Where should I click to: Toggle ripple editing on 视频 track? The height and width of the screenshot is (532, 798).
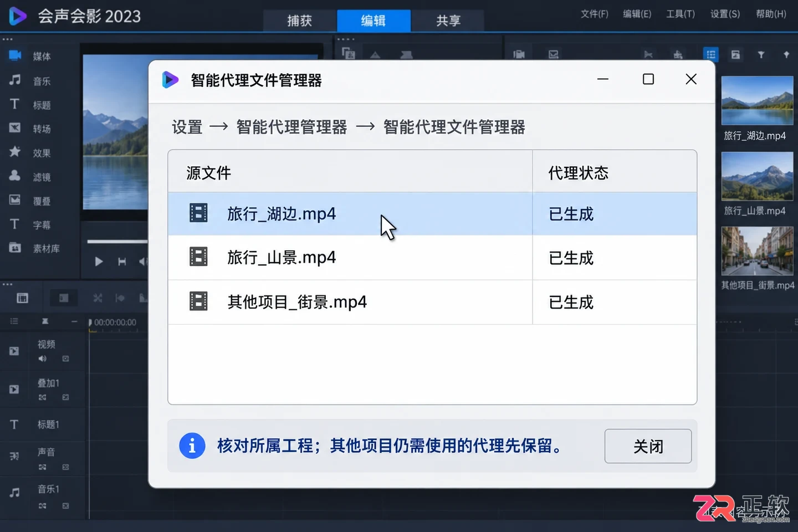[65, 359]
